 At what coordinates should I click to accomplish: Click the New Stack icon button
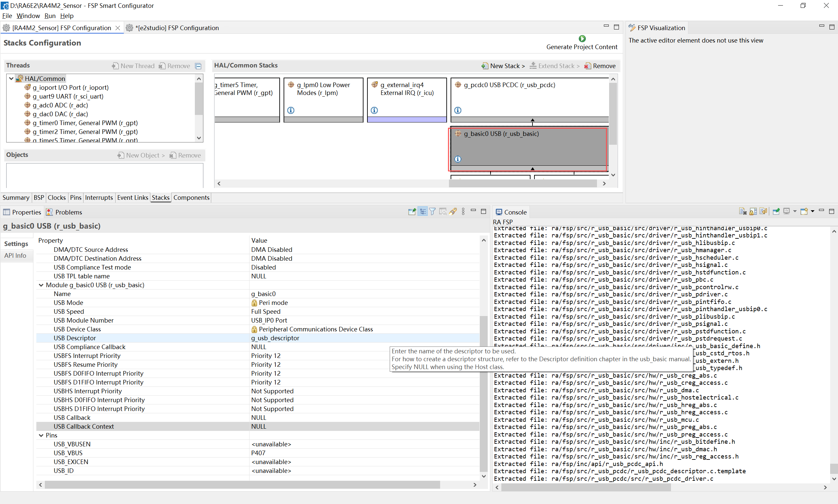485,66
